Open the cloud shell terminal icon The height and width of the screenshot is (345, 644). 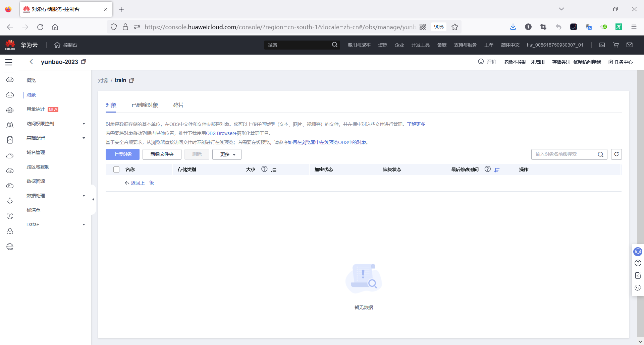(602, 45)
